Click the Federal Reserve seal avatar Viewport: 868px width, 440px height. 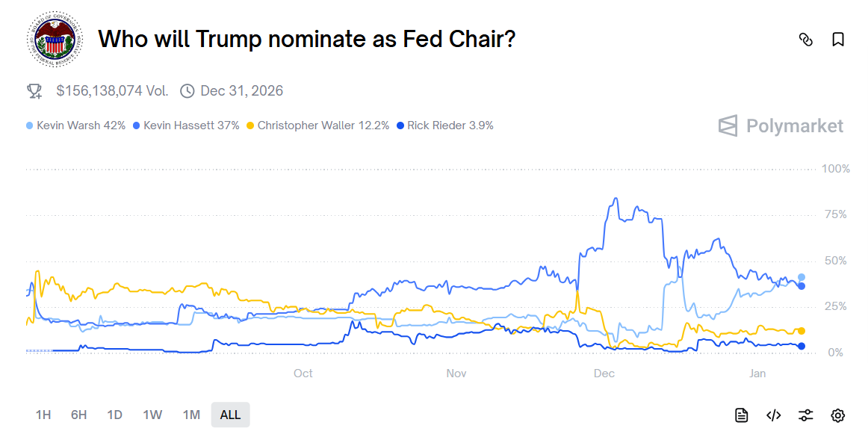pos(52,39)
